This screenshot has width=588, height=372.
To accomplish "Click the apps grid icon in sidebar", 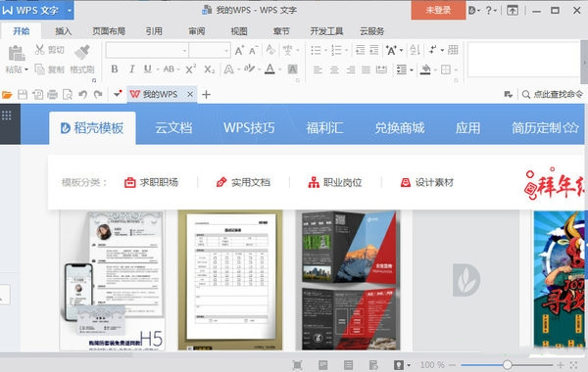I will (x=7, y=116).
